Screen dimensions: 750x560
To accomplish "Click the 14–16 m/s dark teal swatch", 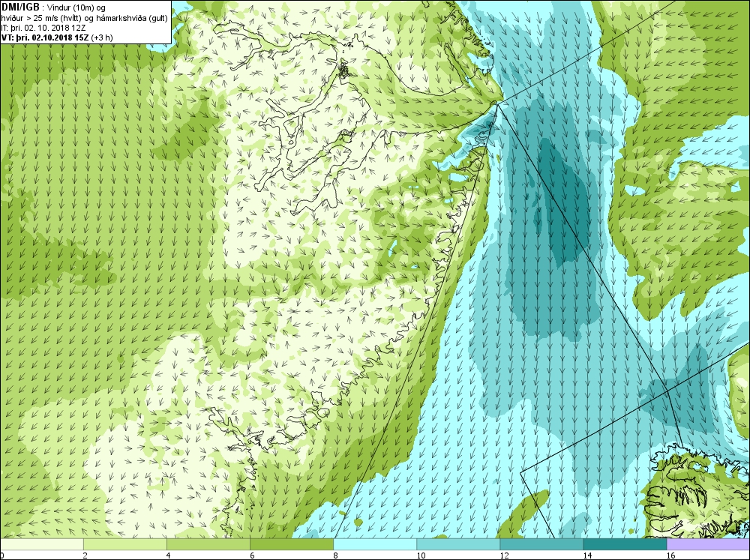I will click(x=624, y=544).
